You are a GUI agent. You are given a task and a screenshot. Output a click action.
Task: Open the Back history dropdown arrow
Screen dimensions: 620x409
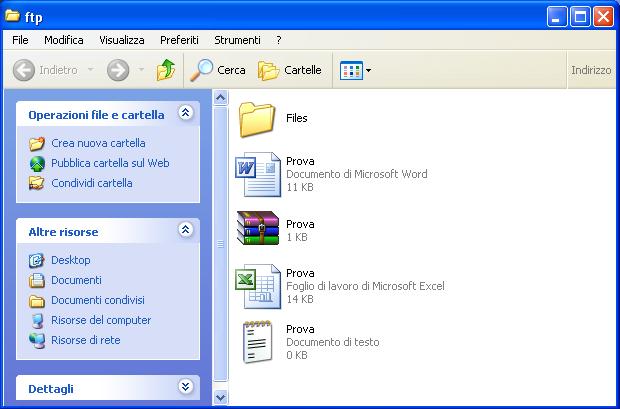(x=91, y=70)
